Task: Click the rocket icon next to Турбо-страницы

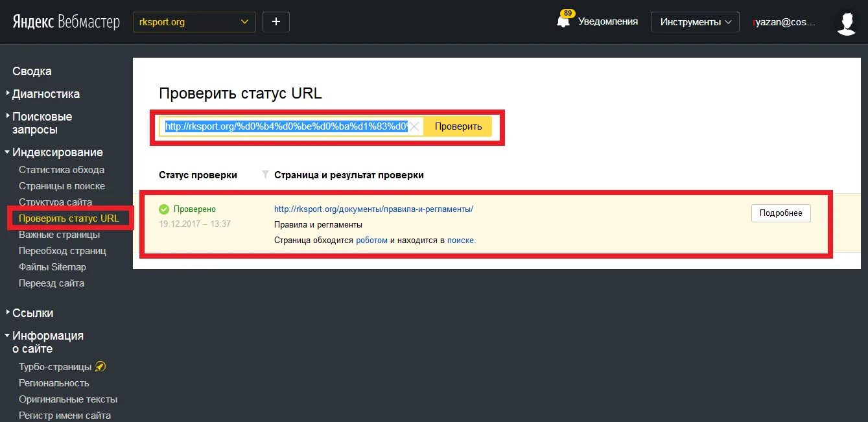Action: click(x=100, y=366)
